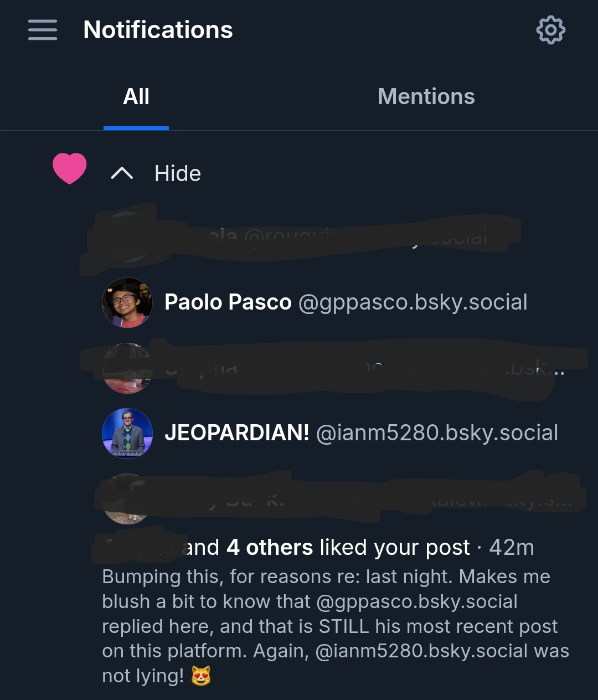The height and width of the screenshot is (700, 598).
Task: Open Paolo Pasco's profile avatar
Action: coord(127,303)
